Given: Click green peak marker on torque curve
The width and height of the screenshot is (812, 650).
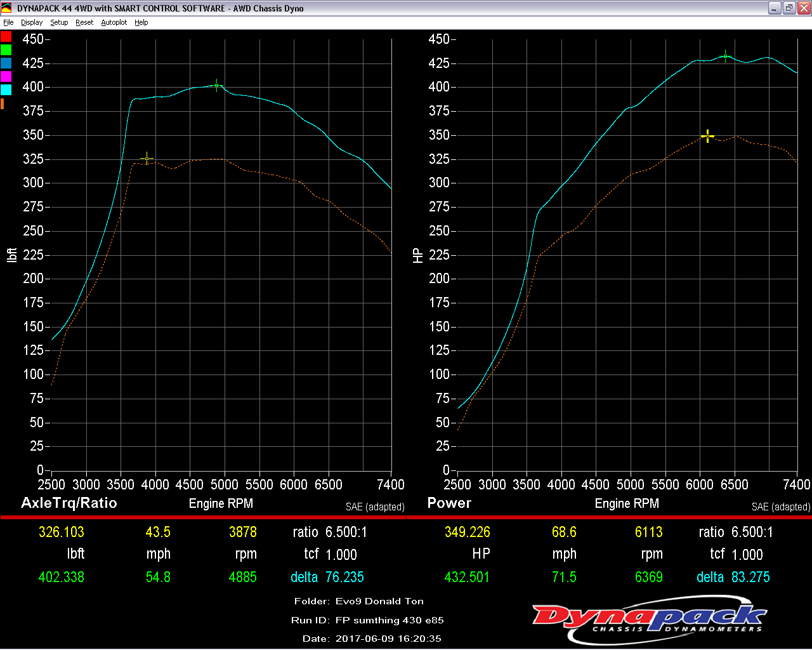Looking at the screenshot, I should tap(217, 85).
